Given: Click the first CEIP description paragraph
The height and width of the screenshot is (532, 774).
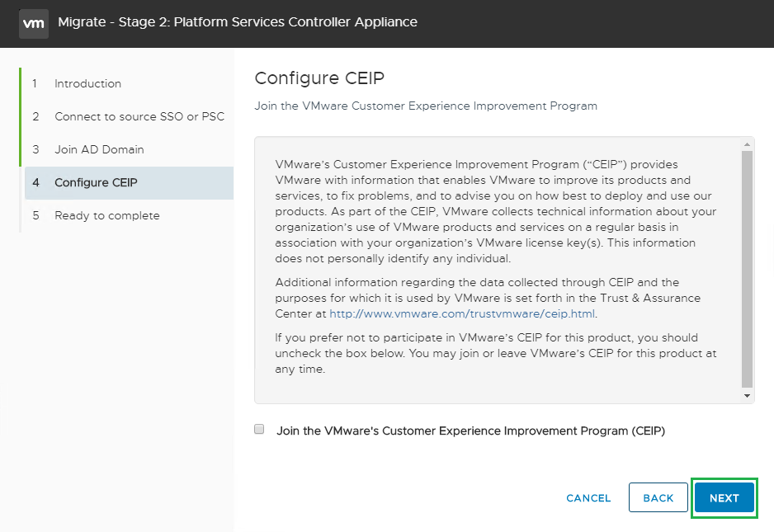Looking at the screenshot, I should [495, 211].
